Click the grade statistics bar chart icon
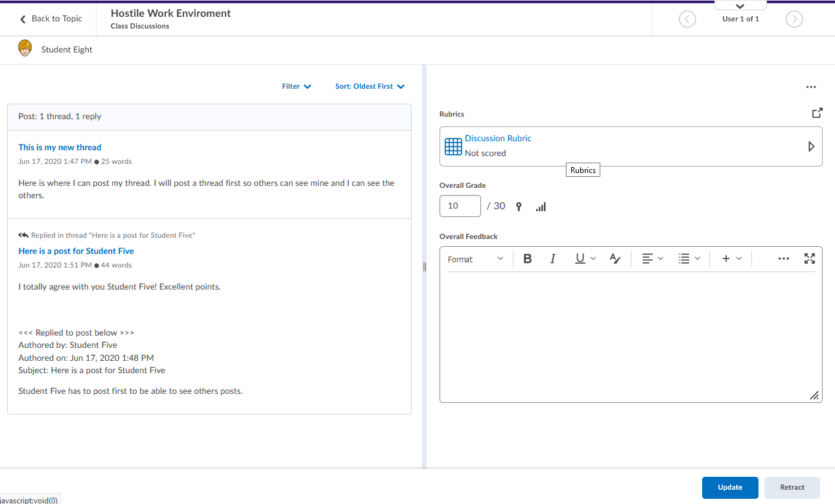The image size is (835, 504). pyautogui.click(x=541, y=207)
